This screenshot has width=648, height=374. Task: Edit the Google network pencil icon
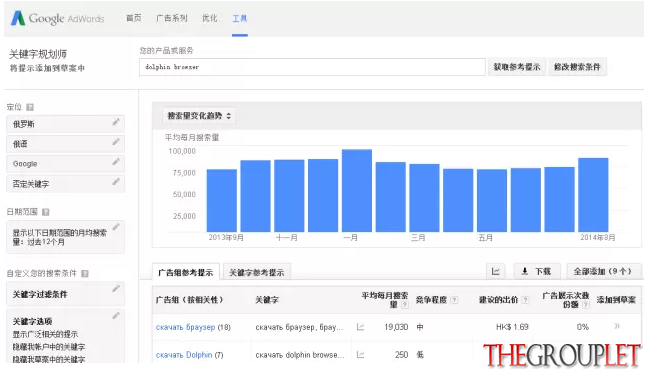pyautogui.click(x=116, y=162)
